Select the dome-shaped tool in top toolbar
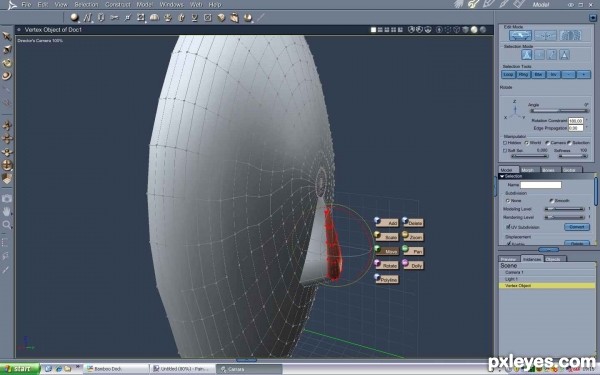Screen dimensions: 600x375 click(x=154, y=17)
